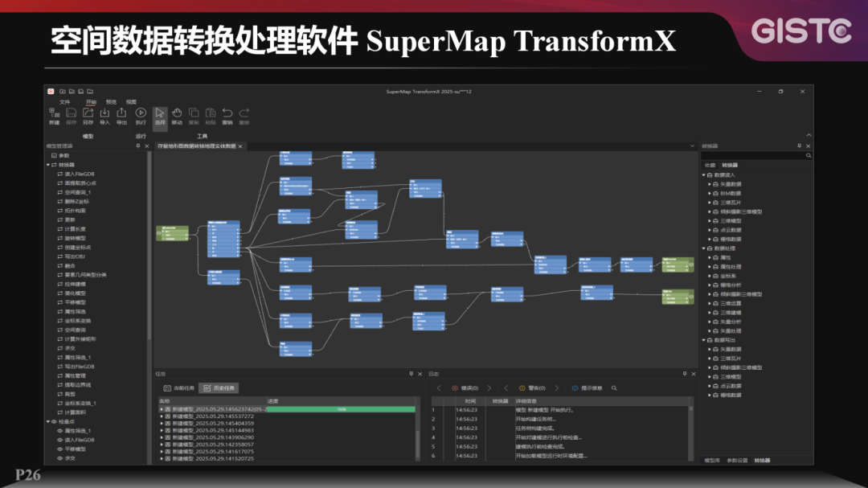Select the 选择 (Select) tool in toolbar
This screenshot has height=488, width=868.
click(159, 114)
